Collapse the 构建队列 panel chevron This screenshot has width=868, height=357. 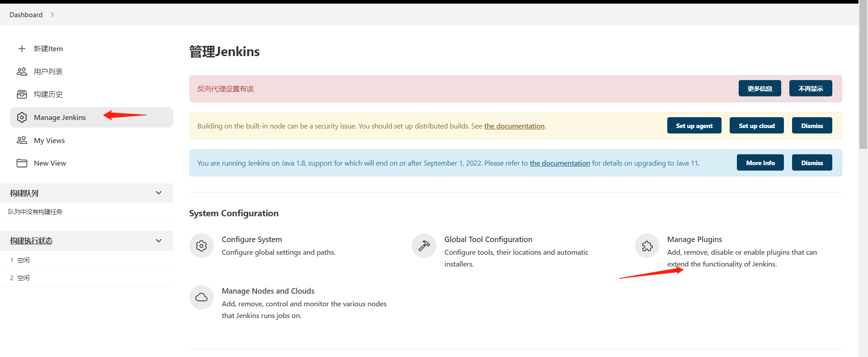(159, 193)
